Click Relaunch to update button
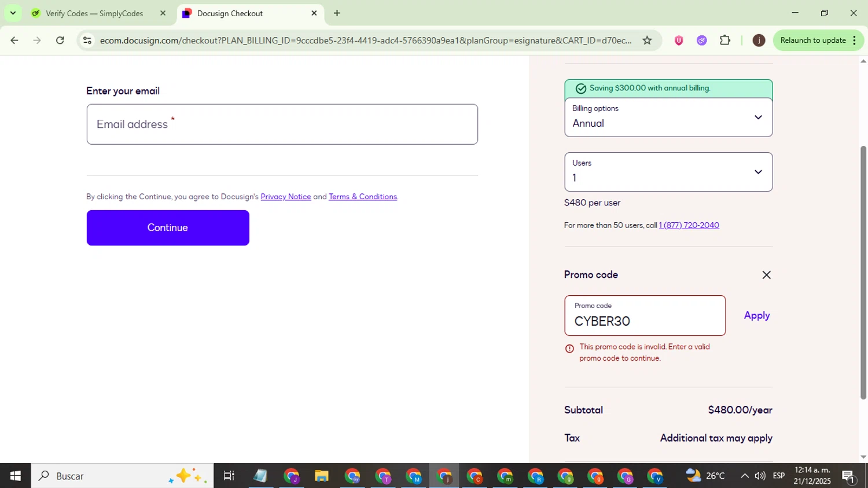This screenshot has width=868, height=488. pyautogui.click(x=812, y=41)
